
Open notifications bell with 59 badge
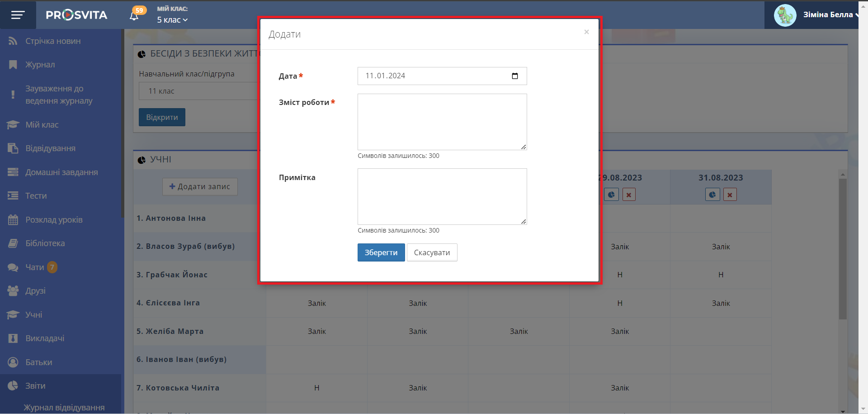pos(134,16)
